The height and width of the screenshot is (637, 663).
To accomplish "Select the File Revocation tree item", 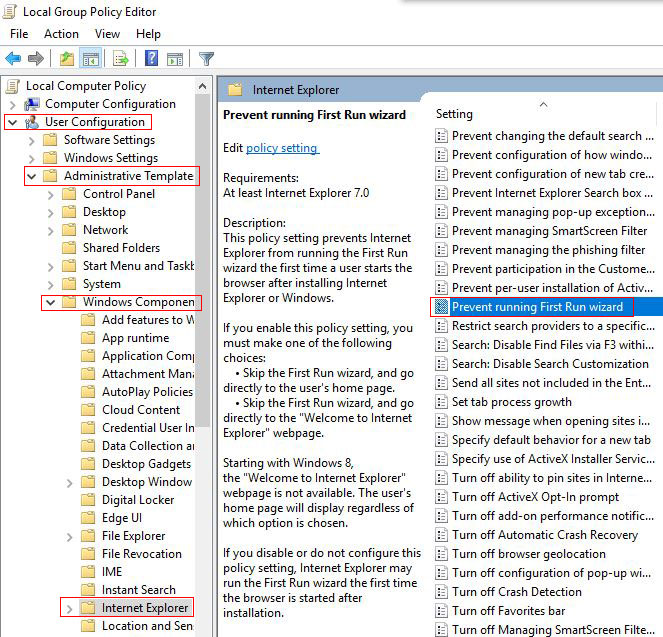I will [x=142, y=554].
